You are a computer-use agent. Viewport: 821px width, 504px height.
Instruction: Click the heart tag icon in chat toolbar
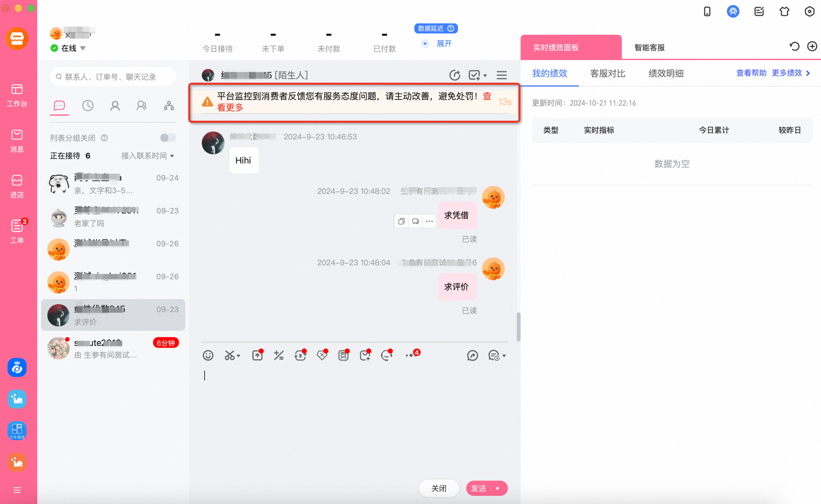point(322,355)
